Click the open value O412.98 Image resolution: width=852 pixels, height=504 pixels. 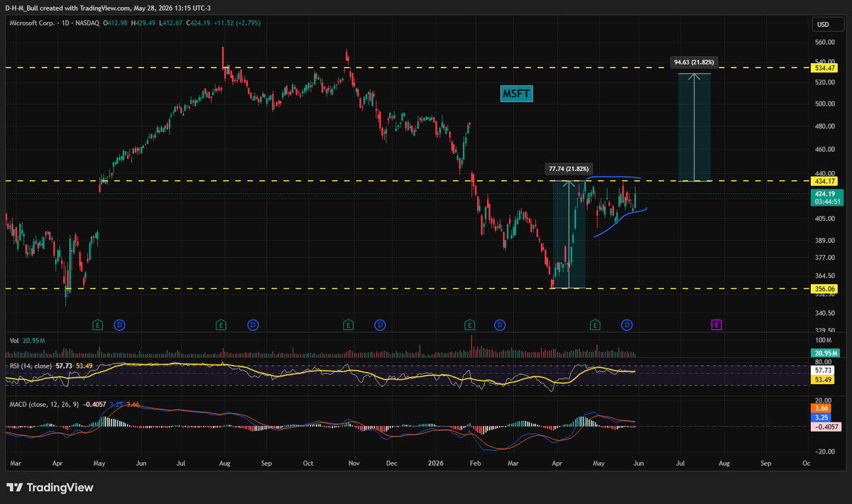click(x=116, y=23)
